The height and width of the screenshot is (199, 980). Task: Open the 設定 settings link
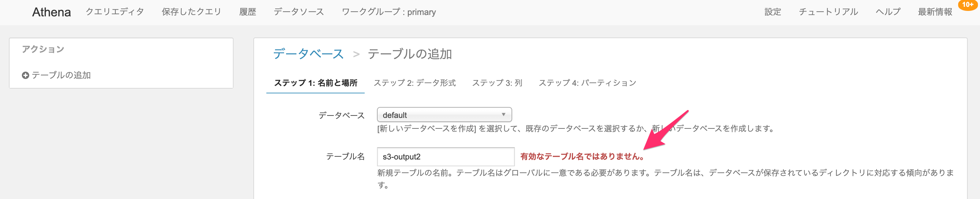click(x=773, y=12)
